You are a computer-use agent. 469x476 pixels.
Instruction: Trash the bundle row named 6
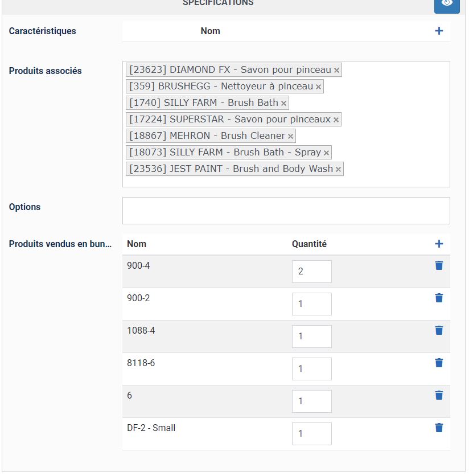pos(439,396)
